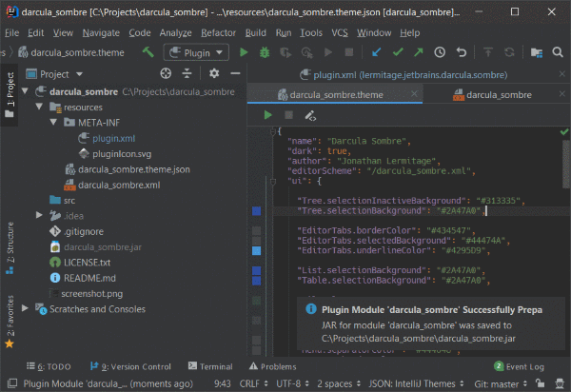
Task: Select plugin.xml in Project tree
Action: coord(113,138)
